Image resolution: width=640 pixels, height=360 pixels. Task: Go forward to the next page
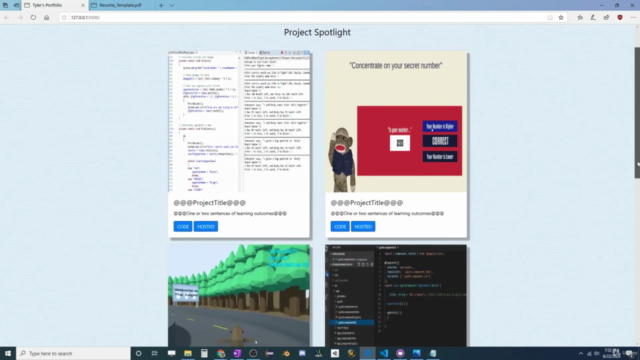(20, 18)
